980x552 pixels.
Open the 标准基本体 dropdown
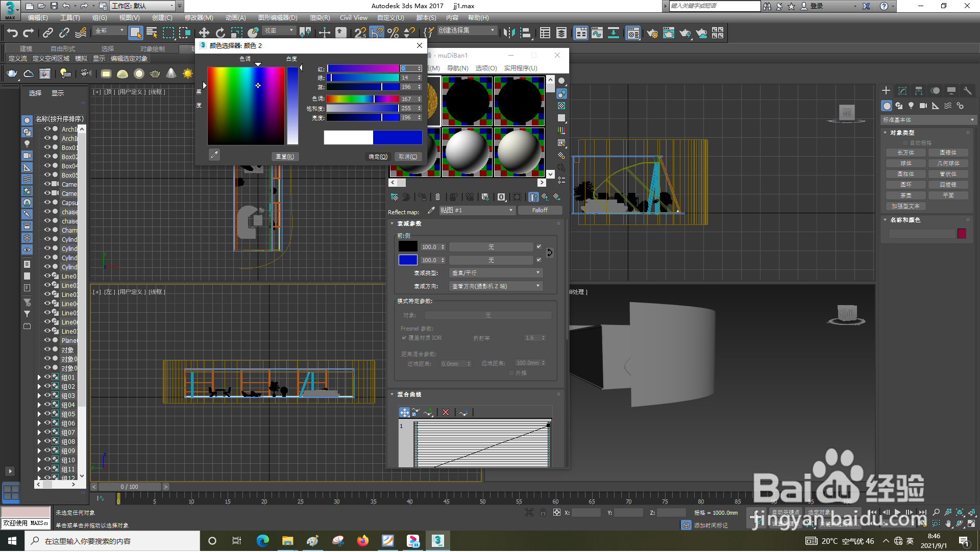click(928, 120)
